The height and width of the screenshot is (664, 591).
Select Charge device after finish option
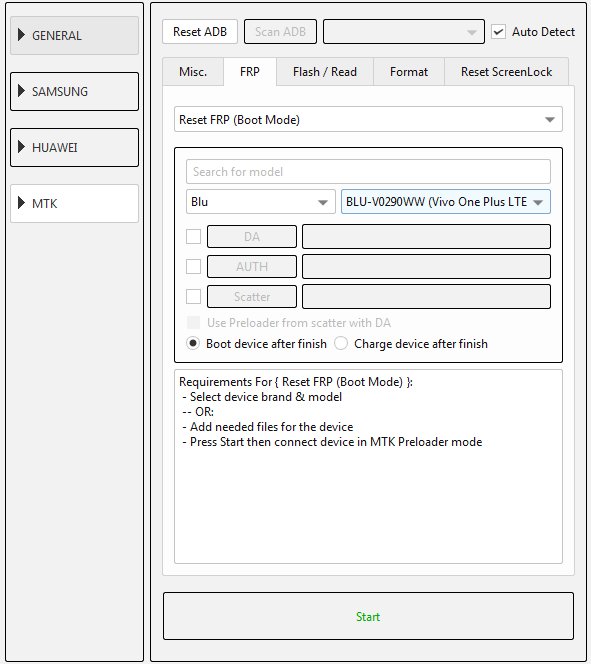(341, 343)
